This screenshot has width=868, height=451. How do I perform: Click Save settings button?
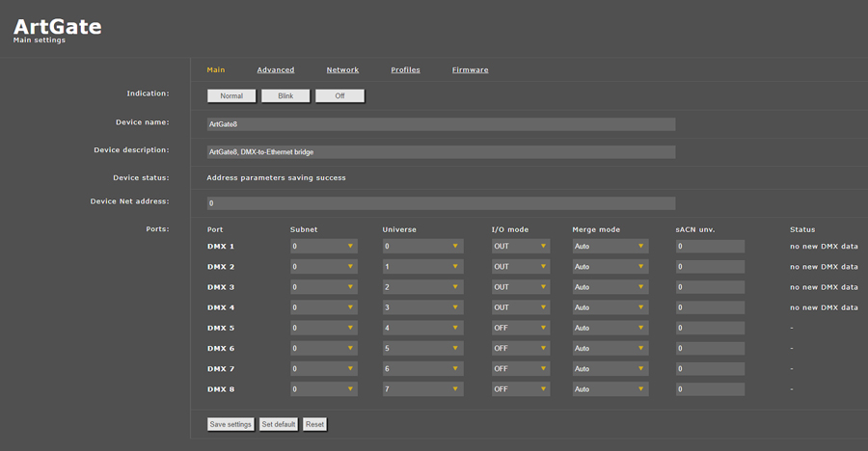coord(231,424)
